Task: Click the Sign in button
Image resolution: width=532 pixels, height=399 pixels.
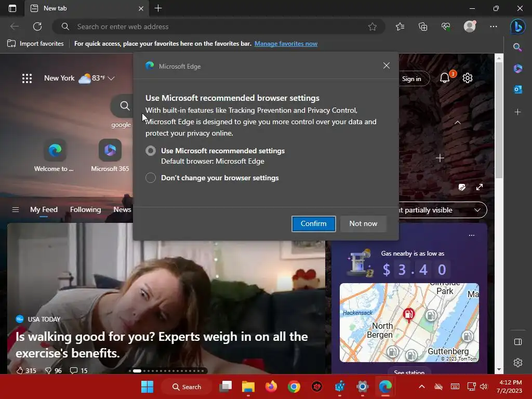Action: tap(411, 79)
